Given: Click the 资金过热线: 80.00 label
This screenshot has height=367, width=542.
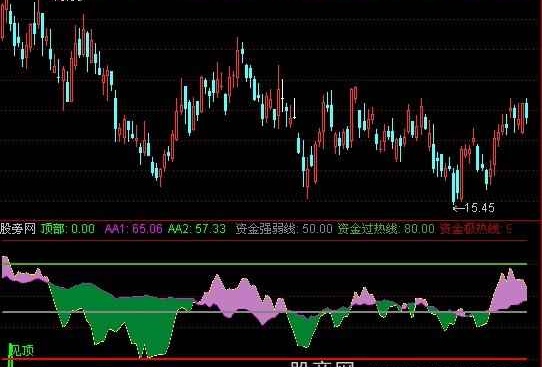Looking at the screenshot, I should click(x=386, y=229).
